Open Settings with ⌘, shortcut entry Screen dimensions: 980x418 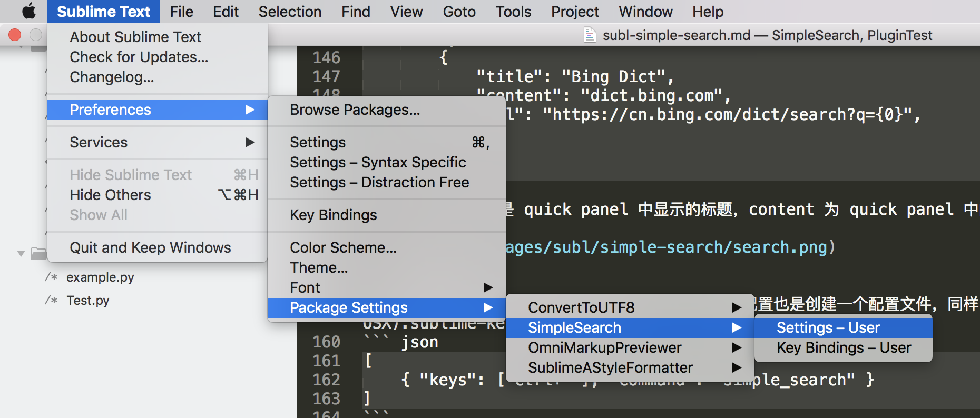[387, 142]
